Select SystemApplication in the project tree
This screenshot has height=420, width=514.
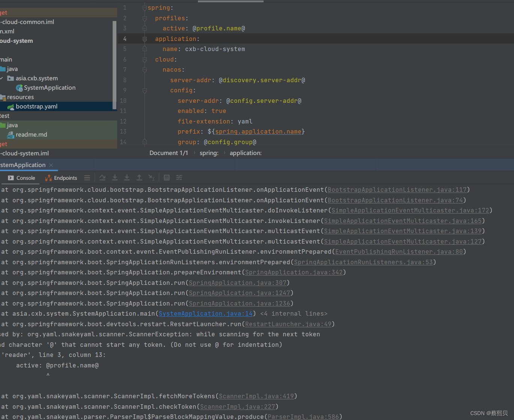(x=58, y=88)
